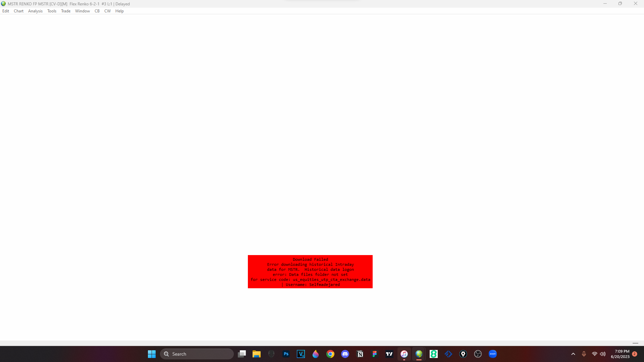
Task: Open the Window menu
Action: pos(82,11)
